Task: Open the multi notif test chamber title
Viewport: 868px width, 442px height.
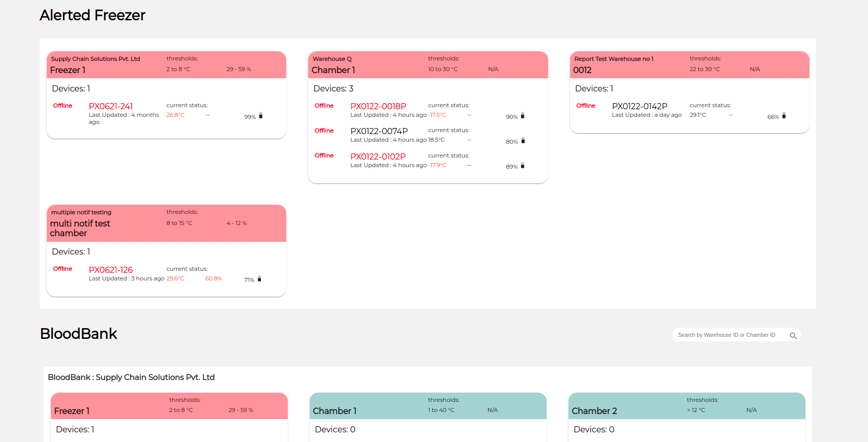Action: (80, 228)
